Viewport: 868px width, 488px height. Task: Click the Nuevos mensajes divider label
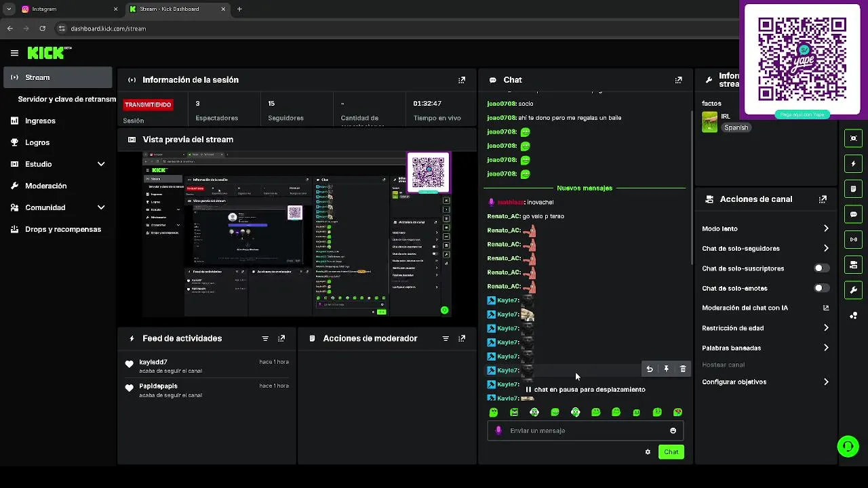(585, 188)
